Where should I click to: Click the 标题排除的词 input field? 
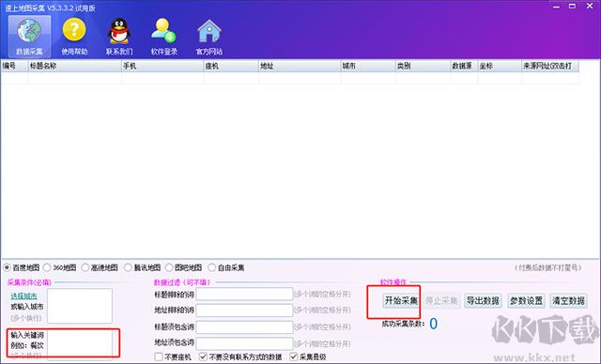244,295
